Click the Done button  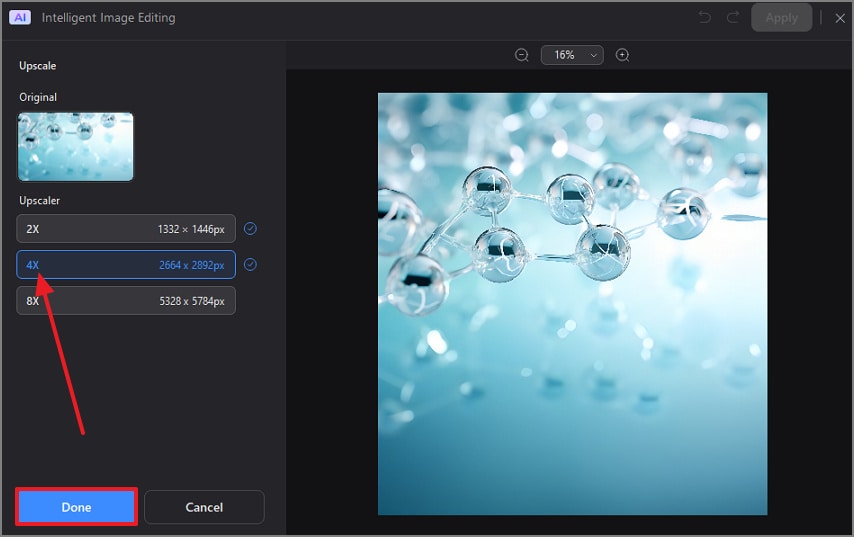coord(76,507)
